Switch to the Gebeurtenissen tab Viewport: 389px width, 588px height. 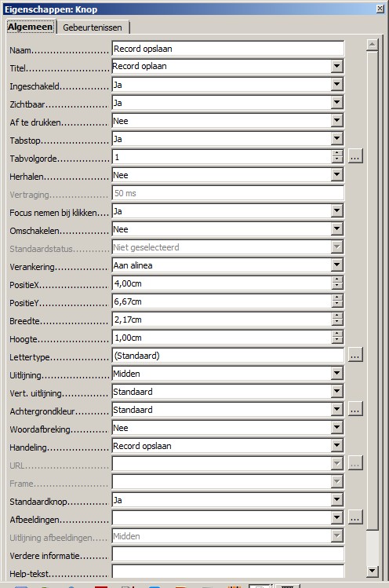pos(93,27)
